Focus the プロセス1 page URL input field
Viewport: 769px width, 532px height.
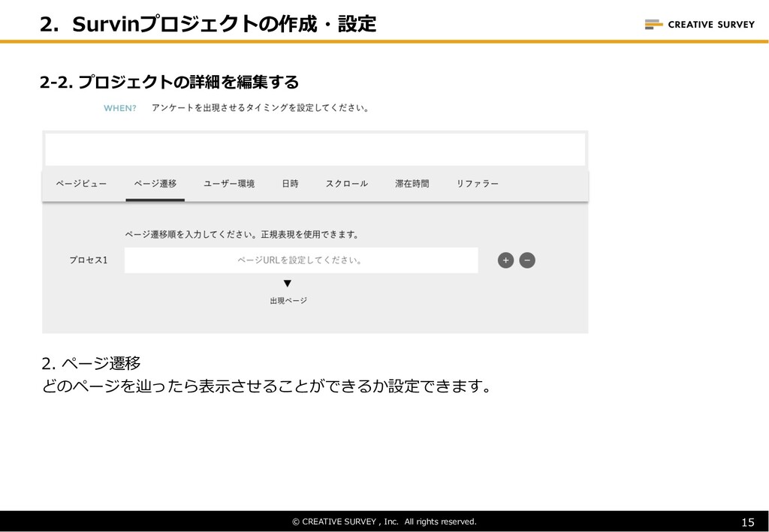[301, 260]
